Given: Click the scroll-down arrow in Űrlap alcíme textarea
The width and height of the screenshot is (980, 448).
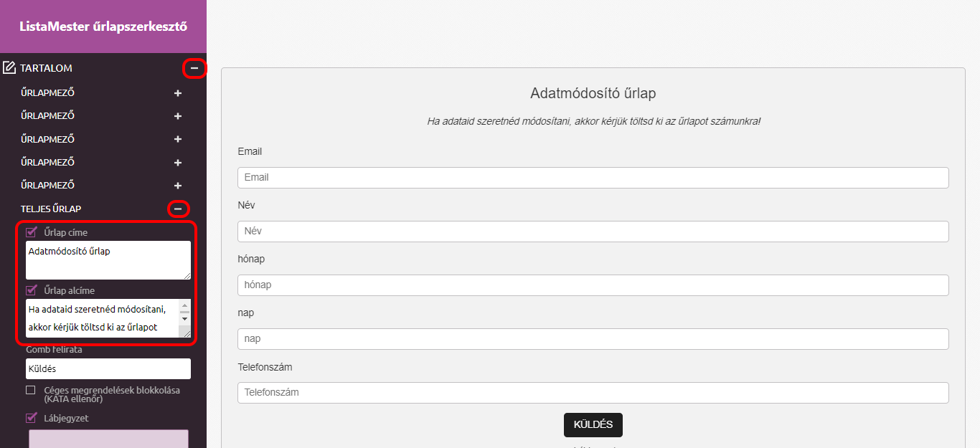Looking at the screenshot, I should pyautogui.click(x=184, y=318).
